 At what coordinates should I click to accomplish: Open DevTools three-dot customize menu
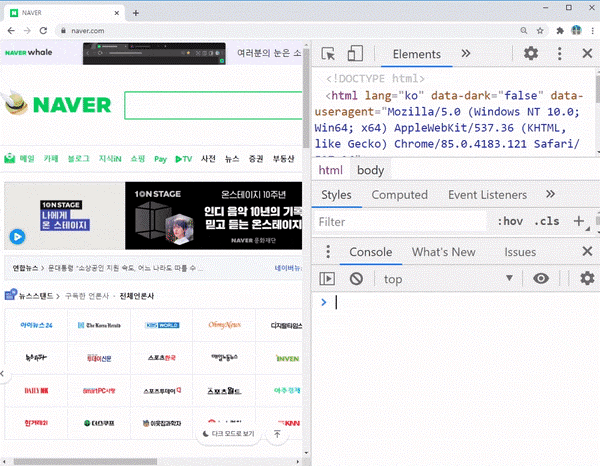pos(559,53)
